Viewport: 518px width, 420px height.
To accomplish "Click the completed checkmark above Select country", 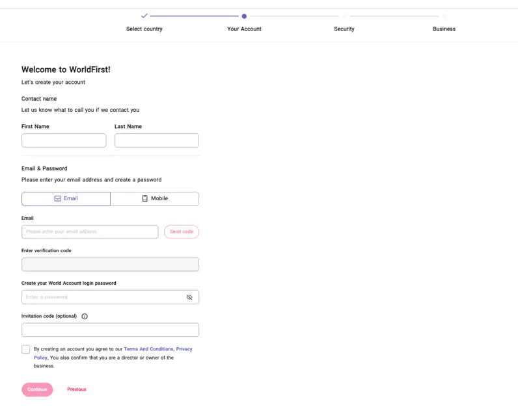I will pos(144,16).
